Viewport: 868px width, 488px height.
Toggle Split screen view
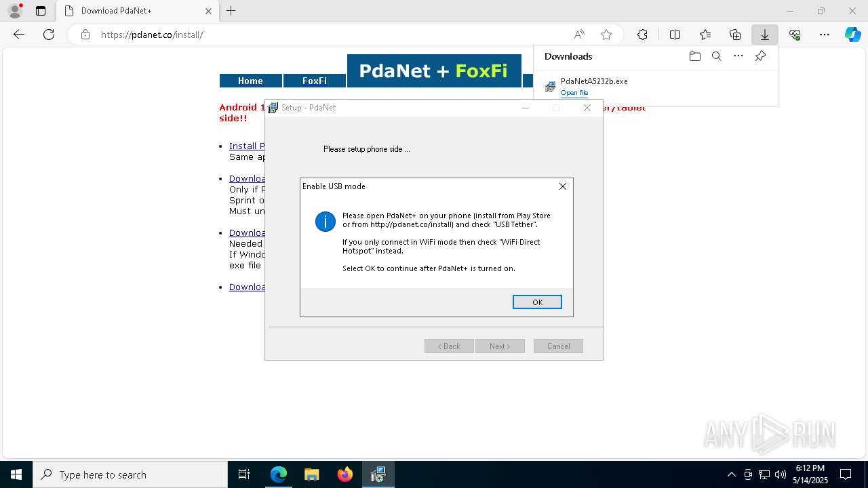coord(675,35)
